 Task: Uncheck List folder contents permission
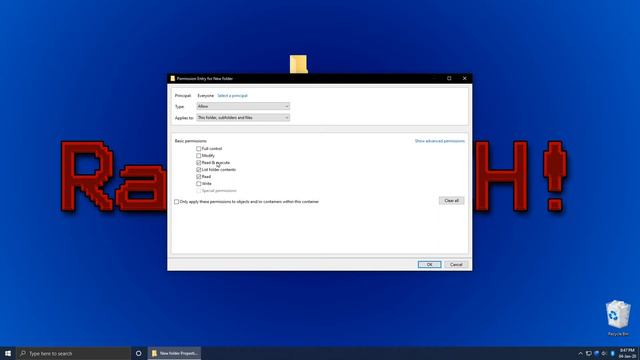(198, 169)
